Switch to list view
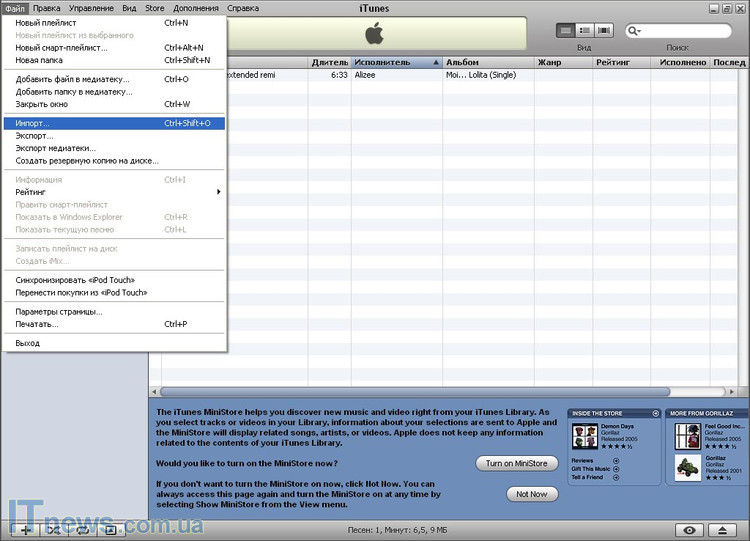 click(565, 31)
